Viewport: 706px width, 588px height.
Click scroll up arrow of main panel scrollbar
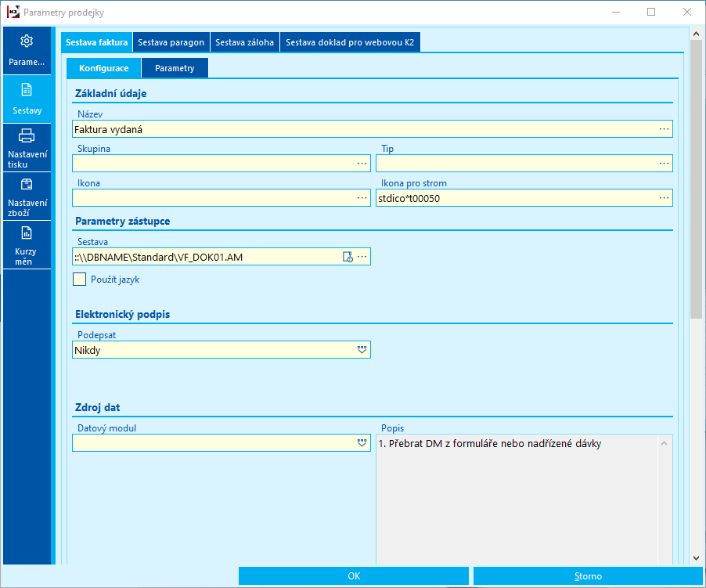tap(696, 34)
